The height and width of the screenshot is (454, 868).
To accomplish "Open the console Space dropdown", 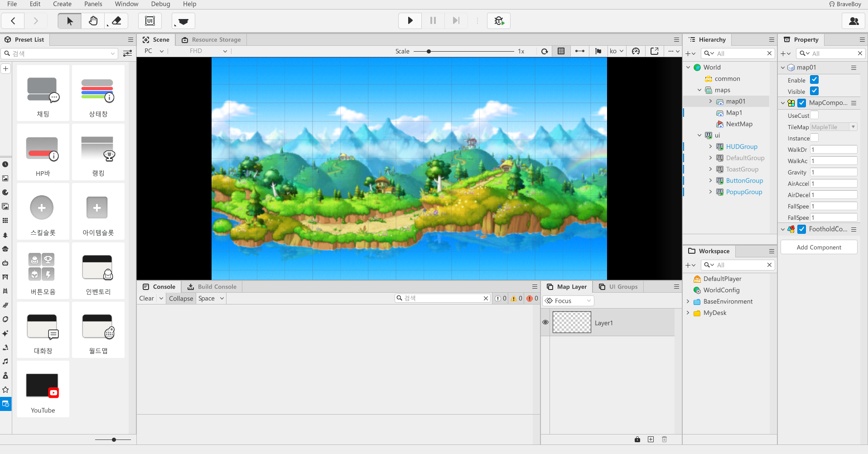I will click(x=211, y=299).
